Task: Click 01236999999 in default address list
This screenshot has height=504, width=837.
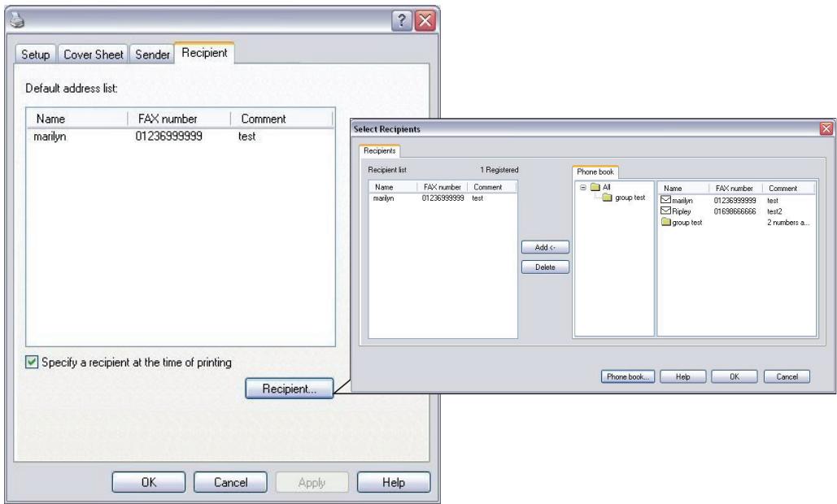Action: click(x=168, y=137)
